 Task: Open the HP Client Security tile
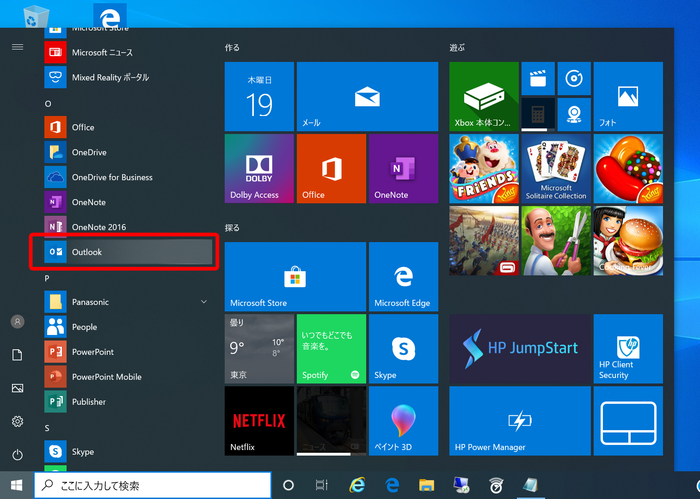click(628, 349)
